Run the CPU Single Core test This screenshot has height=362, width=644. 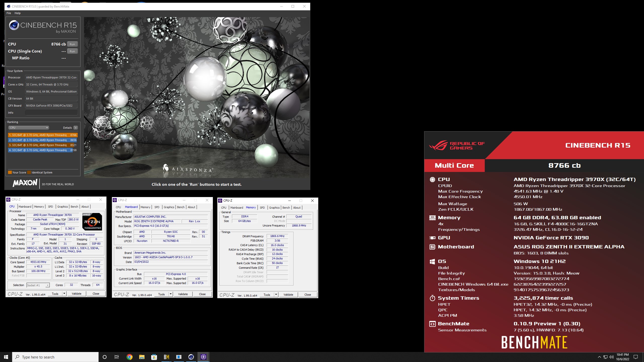(72, 51)
